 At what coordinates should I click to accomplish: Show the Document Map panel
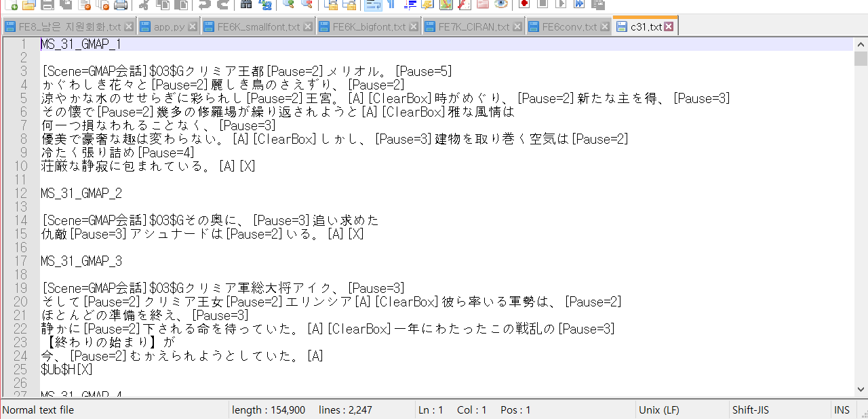446,5
